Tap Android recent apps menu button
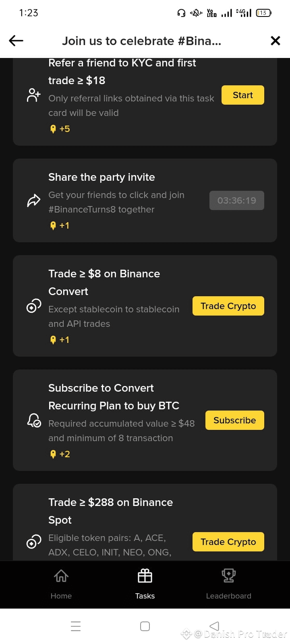This screenshot has width=290, height=644. (x=76, y=626)
